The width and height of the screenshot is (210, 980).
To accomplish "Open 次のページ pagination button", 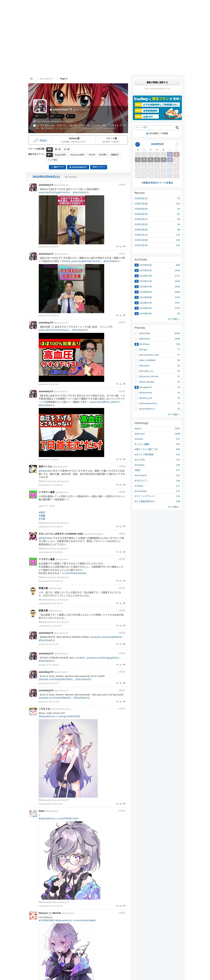I will click(99, 167).
